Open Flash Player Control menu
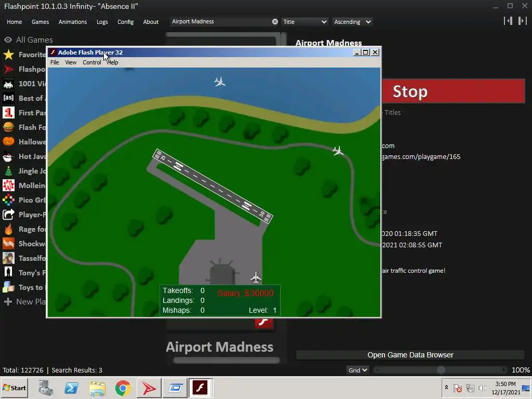This screenshot has width=532, height=399. pyautogui.click(x=91, y=62)
